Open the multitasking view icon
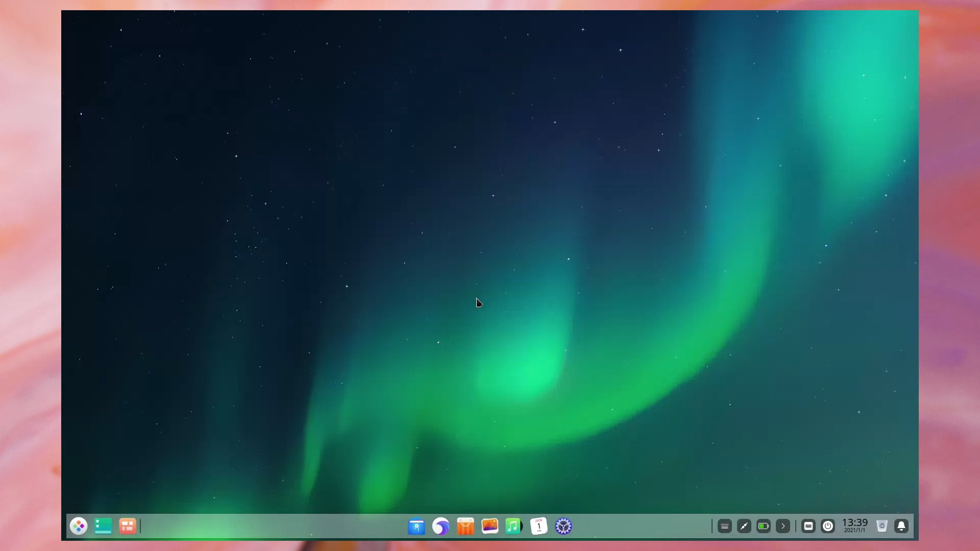Screen dimensions: 980x551 (128, 526)
